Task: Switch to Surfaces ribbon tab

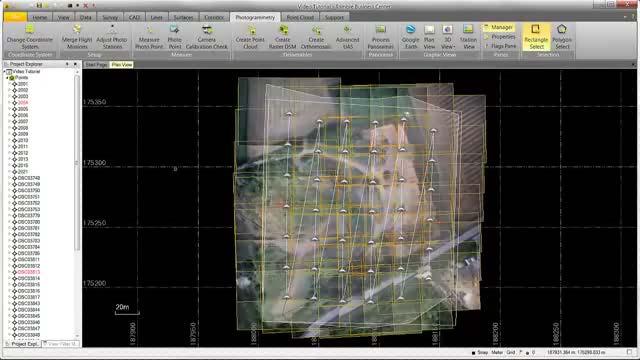Action: pos(183,18)
